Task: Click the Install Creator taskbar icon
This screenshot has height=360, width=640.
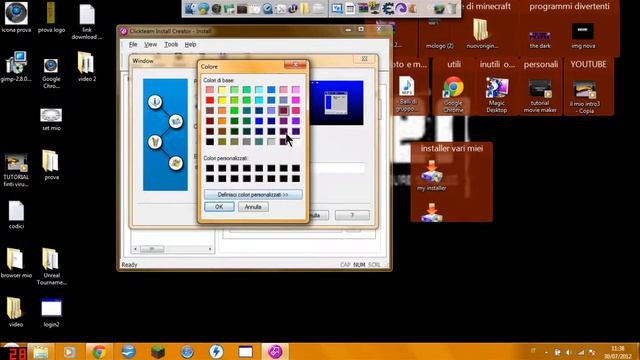Action: coord(275,351)
